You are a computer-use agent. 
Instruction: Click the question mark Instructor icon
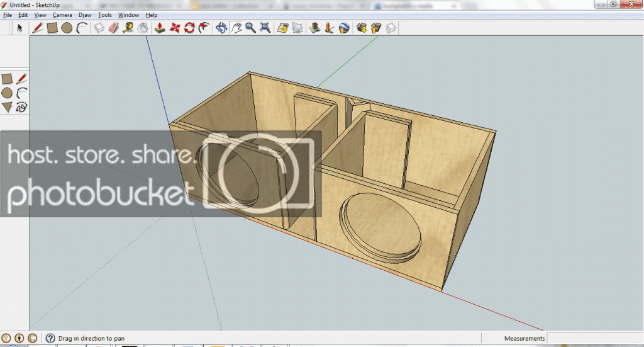pos(50,338)
